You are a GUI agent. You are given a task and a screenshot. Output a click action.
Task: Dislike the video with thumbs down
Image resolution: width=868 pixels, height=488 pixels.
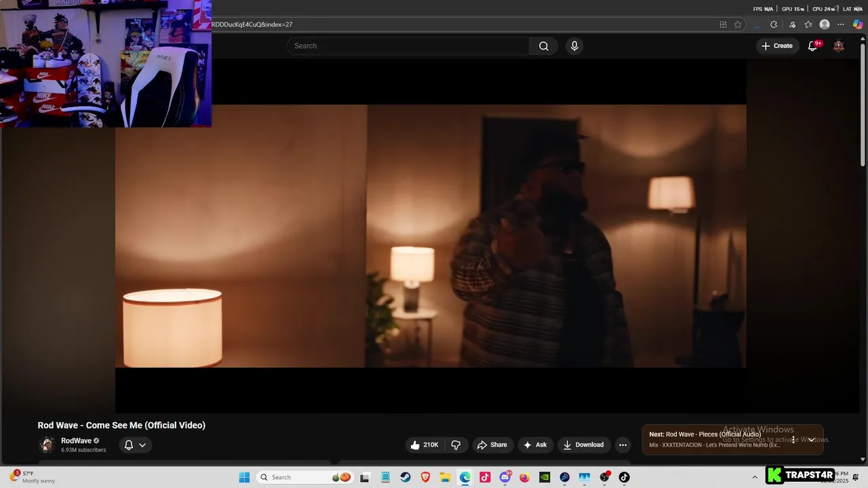tap(456, 445)
